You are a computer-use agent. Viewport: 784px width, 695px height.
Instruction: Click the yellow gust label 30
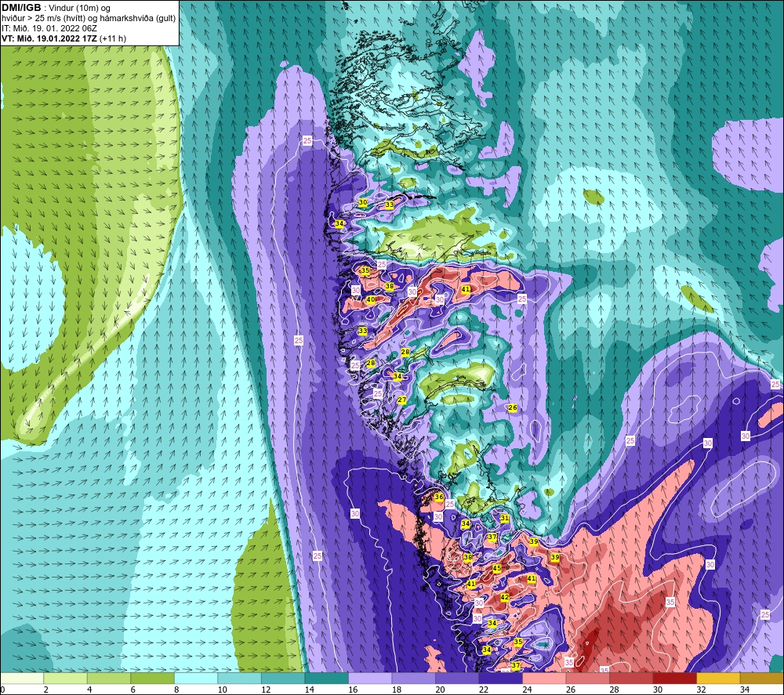[x=363, y=202]
